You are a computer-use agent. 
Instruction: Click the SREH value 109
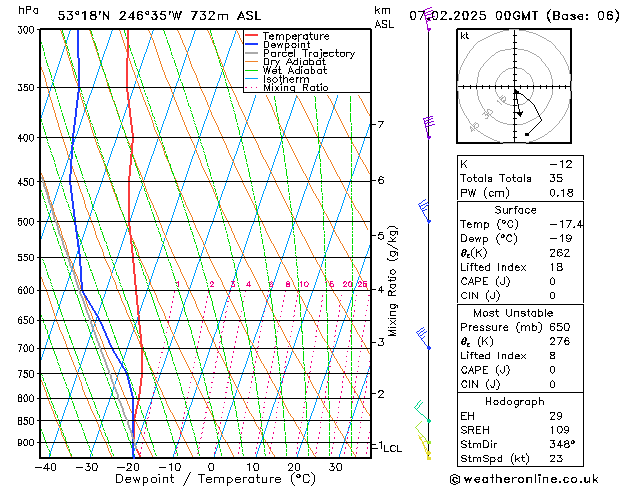pos(560,430)
